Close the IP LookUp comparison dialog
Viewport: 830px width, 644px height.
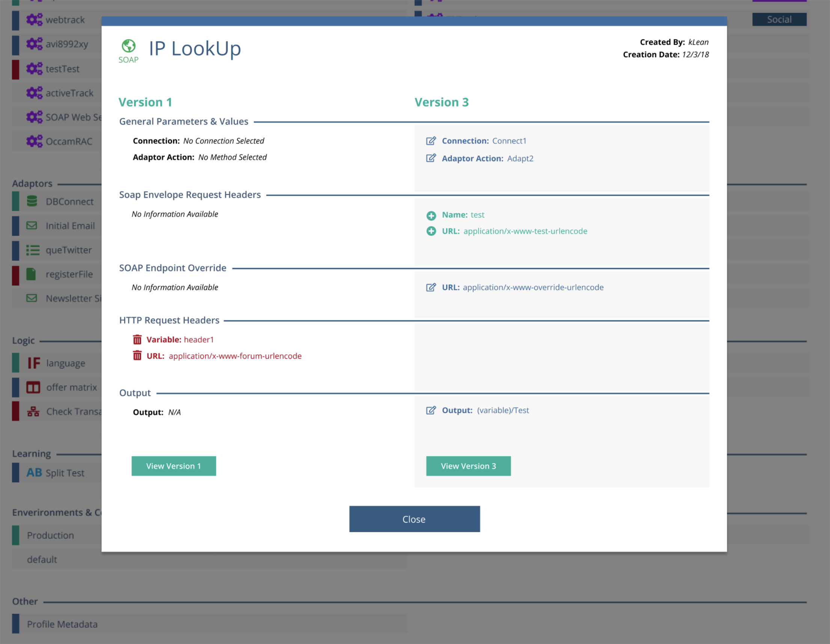(414, 519)
